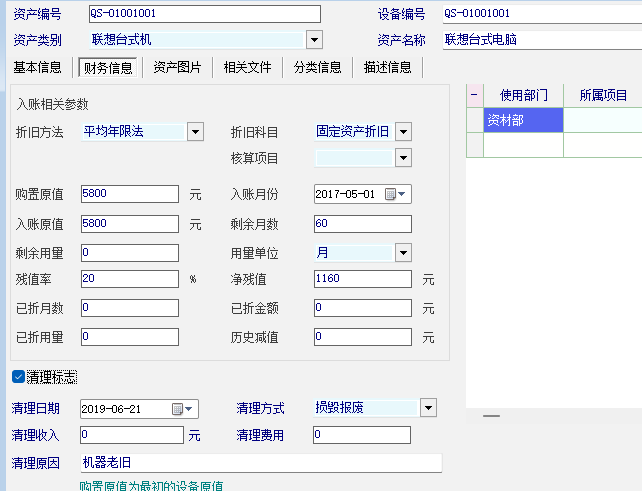Switch to the 资产图片 tab
Image resolution: width=642 pixels, height=491 pixels.
[x=177, y=67]
